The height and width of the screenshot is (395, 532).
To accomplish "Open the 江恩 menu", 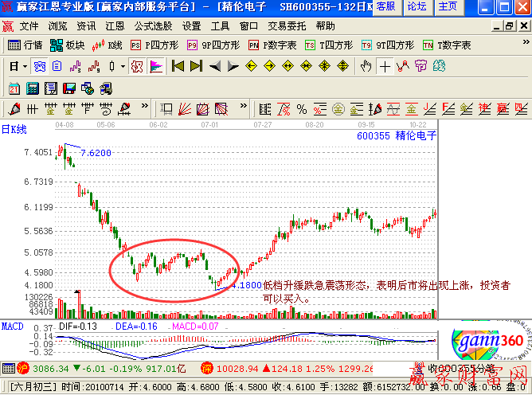I will point(115,26).
